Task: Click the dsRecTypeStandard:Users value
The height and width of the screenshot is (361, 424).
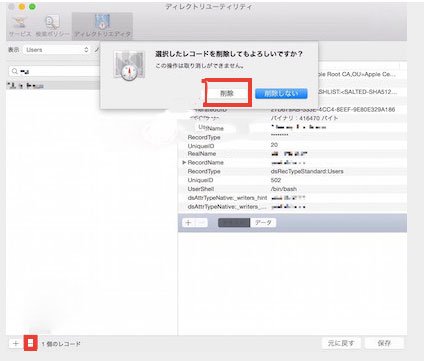Action: 307,171
